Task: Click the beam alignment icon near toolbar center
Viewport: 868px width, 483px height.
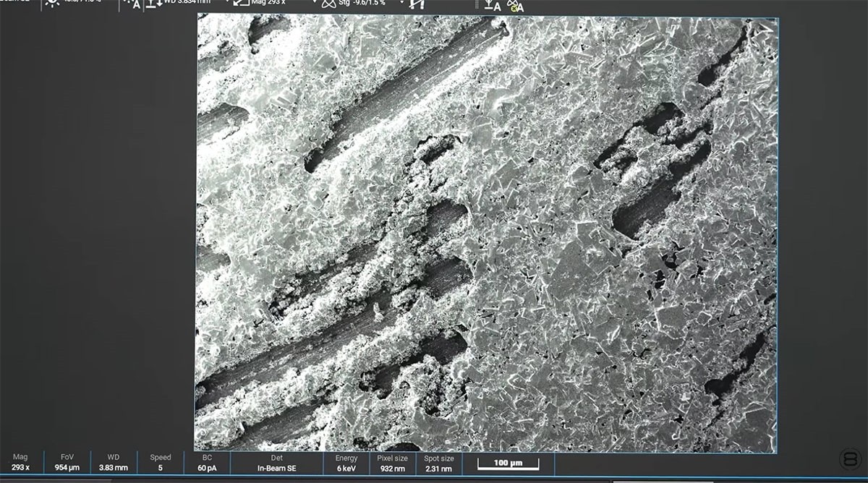Action: pos(417,4)
